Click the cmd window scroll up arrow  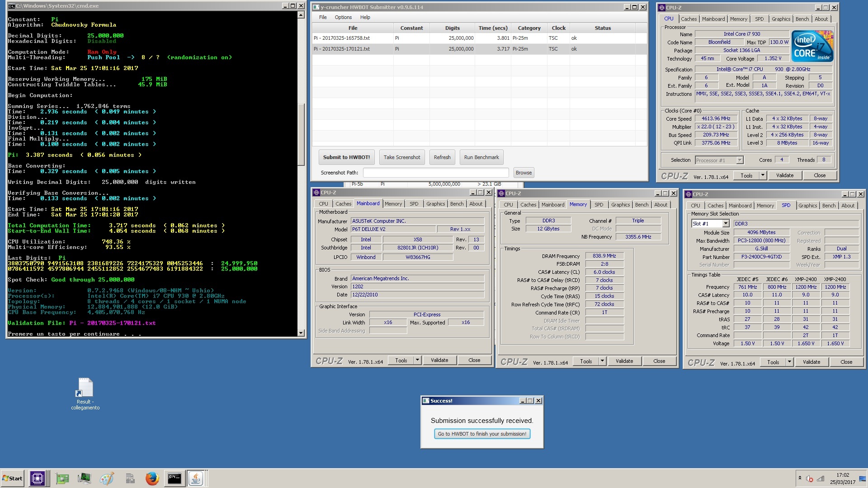301,15
